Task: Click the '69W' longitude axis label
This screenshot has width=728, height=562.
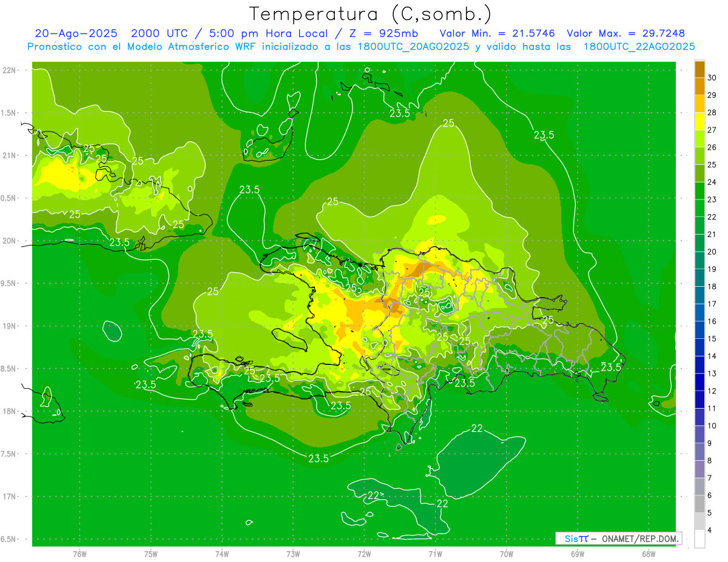Action: click(x=577, y=554)
